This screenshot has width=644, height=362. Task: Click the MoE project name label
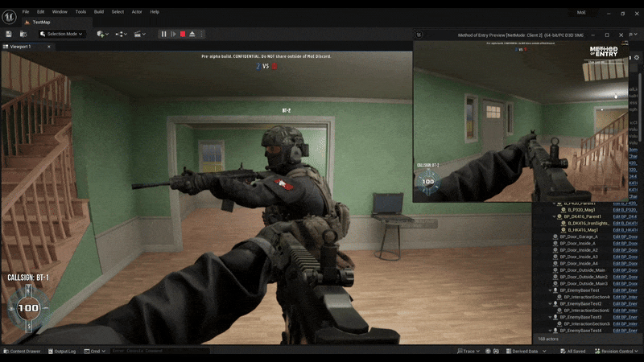[x=581, y=13]
